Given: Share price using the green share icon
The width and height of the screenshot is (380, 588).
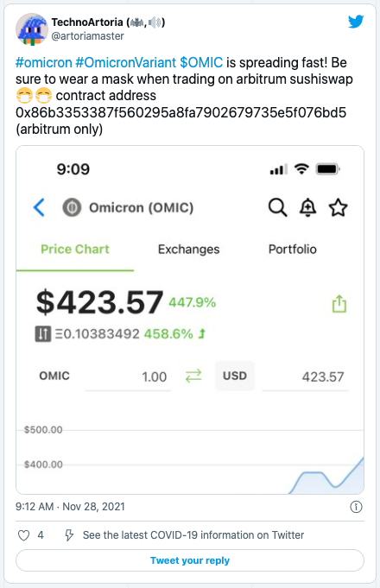Looking at the screenshot, I should tap(339, 304).
